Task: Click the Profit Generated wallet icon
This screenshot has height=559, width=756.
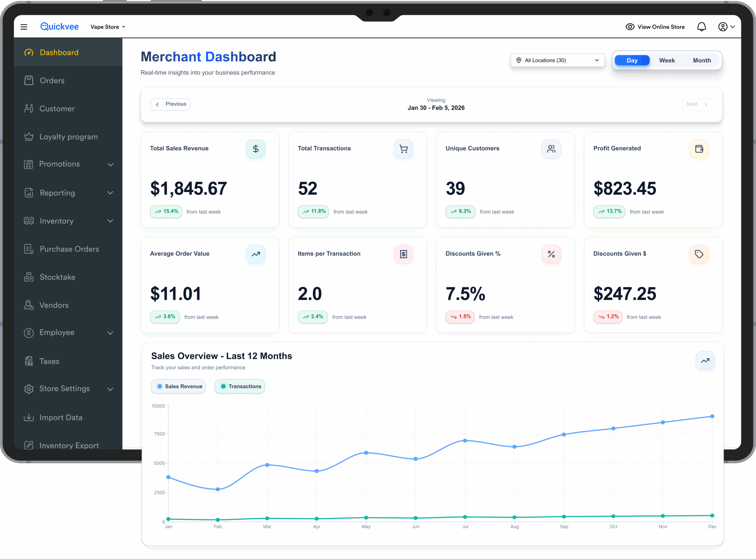Action: (x=699, y=149)
